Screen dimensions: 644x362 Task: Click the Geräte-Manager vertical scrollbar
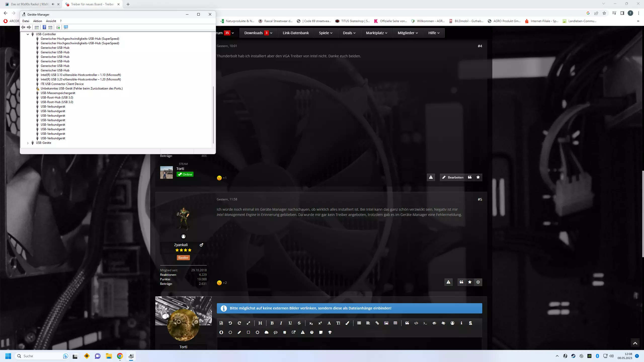[x=213, y=115]
